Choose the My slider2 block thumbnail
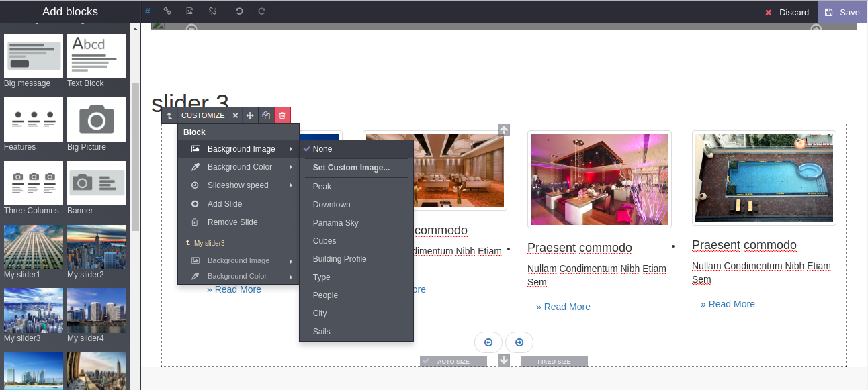The width and height of the screenshot is (868, 390). tap(97, 247)
